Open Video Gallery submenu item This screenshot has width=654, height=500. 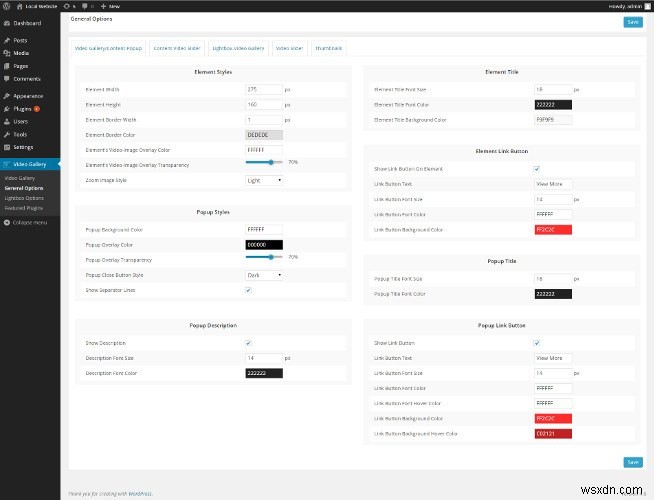[20, 178]
